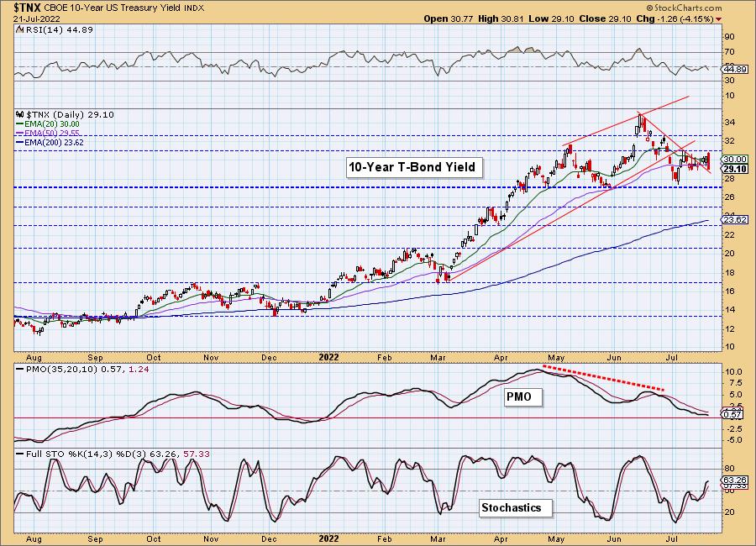
Task: Click the StockCharts.com copyright label
Action: pos(684,8)
